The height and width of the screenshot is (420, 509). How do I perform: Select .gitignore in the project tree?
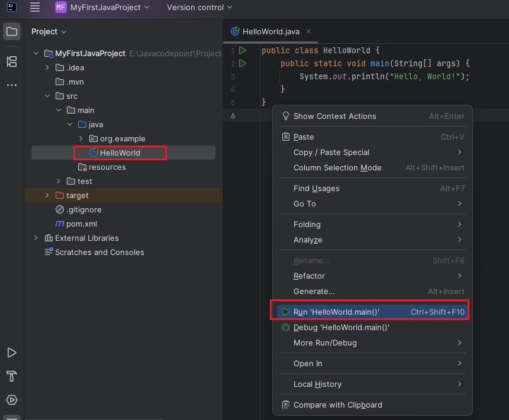point(84,209)
